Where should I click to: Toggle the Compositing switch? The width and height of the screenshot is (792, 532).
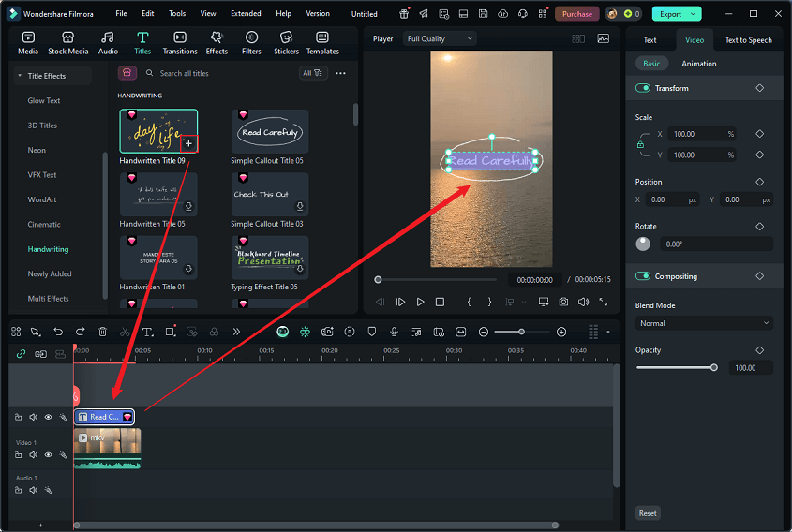tap(642, 276)
